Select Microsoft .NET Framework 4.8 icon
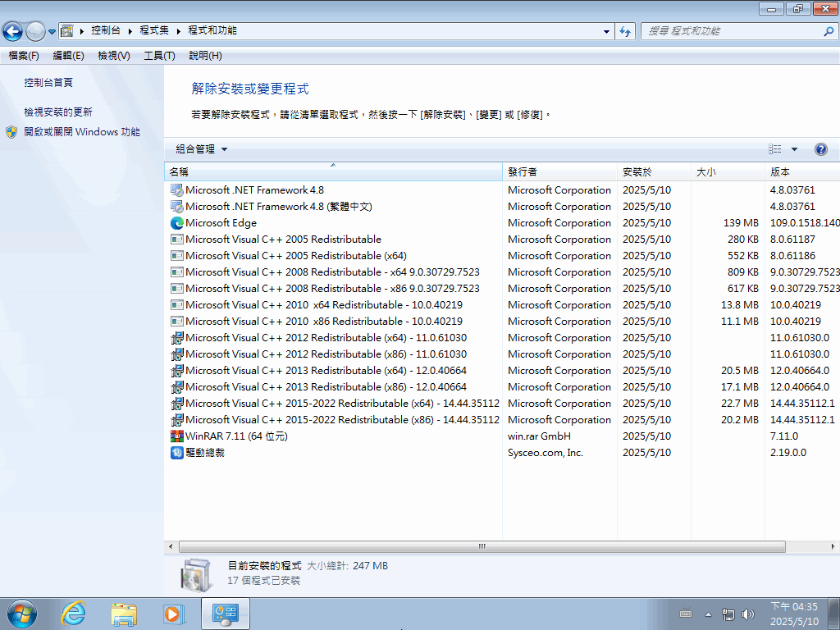Image resolution: width=840 pixels, height=630 pixels. (177, 190)
